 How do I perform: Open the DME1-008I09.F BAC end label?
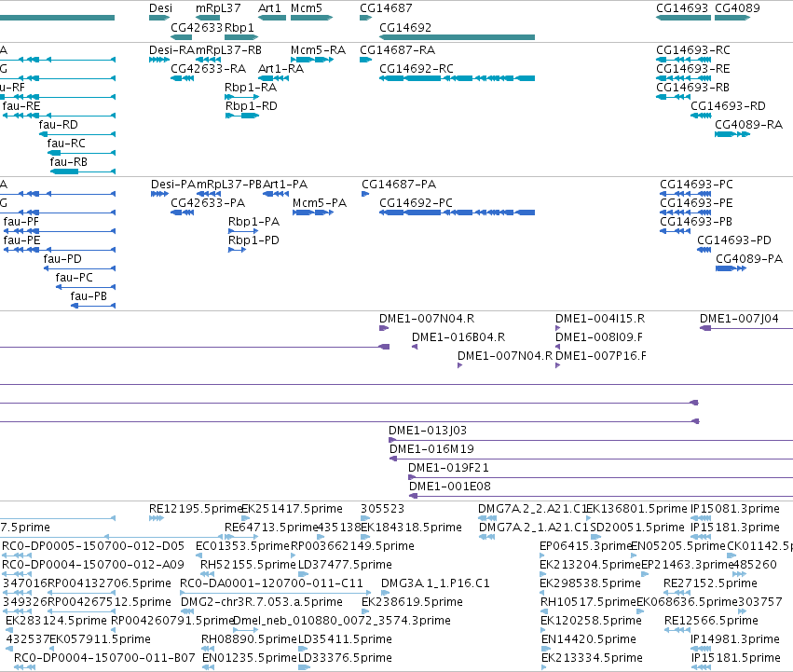[x=599, y=337]
